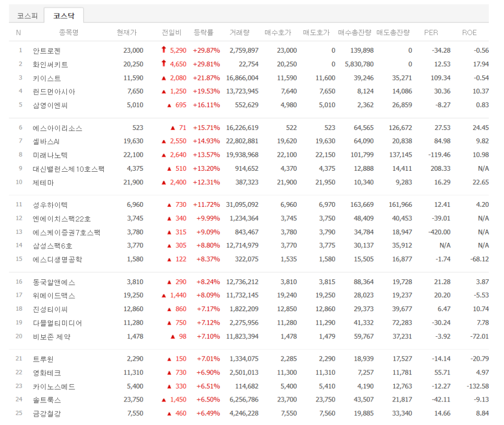Viewport: 504px width, 425px height.
Task: Open stock 트루윈
Action: pyautogui.click(x=43, y=359)
